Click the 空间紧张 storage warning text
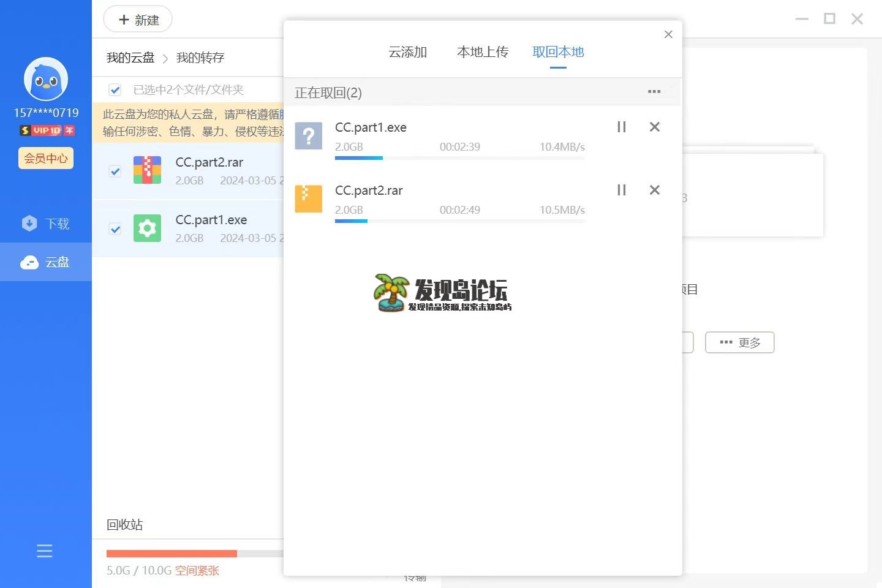This screenshot has width=882, height=588. (x=197, y=570)
